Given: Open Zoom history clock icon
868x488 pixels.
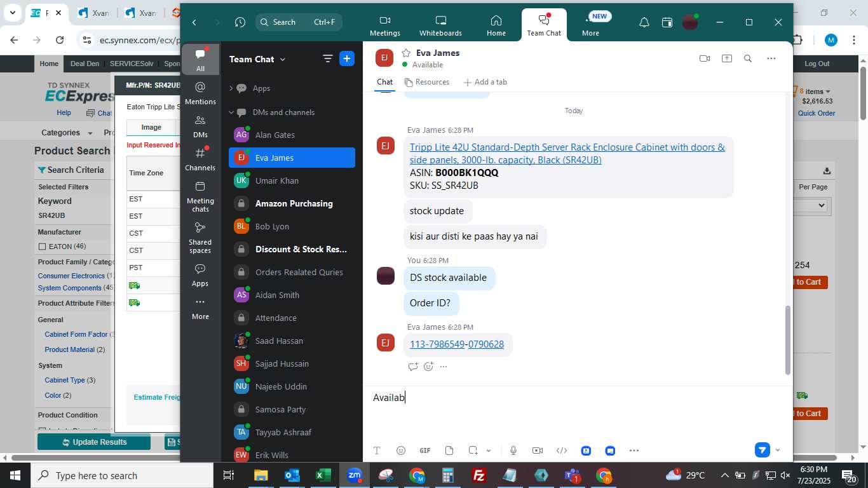Looking at the screenshot, I should click(240, 22).
